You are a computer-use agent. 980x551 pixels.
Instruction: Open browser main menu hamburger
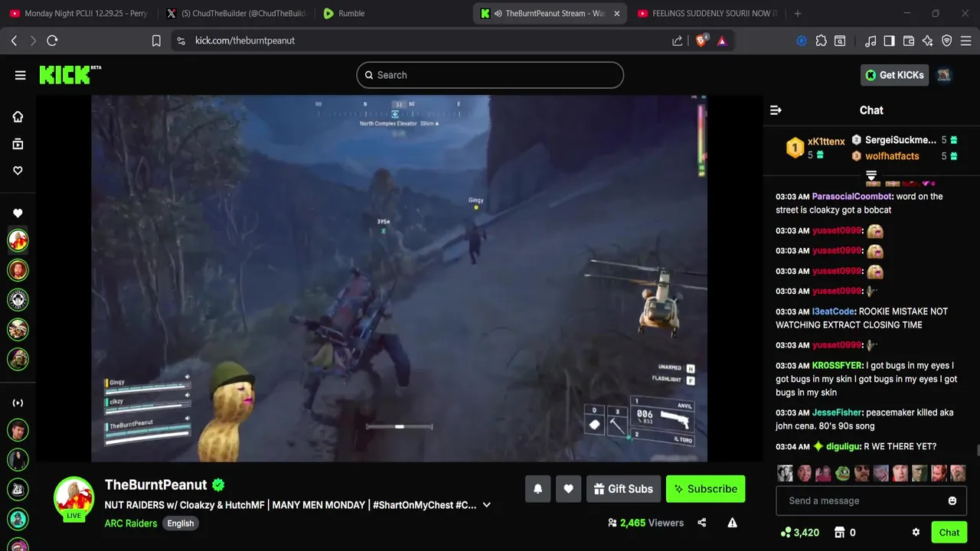[966, 41]
